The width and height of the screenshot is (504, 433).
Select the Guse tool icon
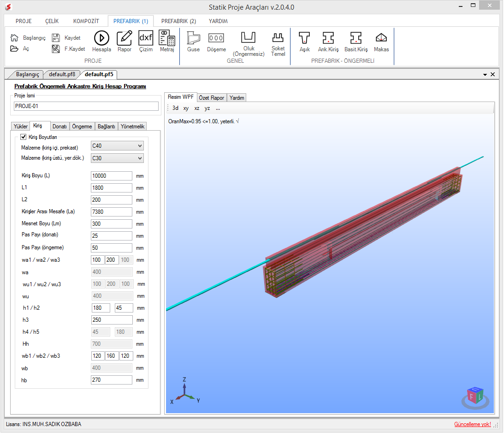click(x=194, y=38)
